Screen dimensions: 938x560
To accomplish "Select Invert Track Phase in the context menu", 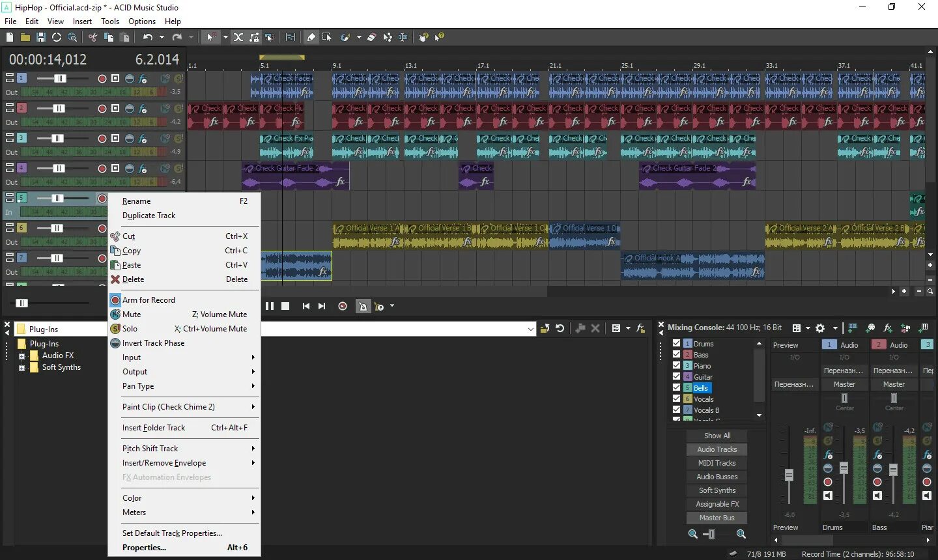I will 184,343.
